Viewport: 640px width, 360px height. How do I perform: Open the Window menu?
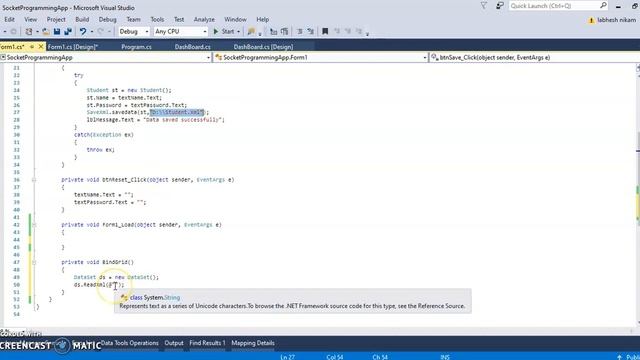236,19
